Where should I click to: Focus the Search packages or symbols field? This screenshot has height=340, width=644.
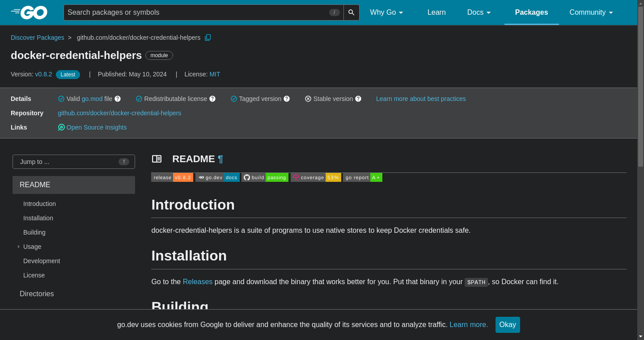[203, 13]
